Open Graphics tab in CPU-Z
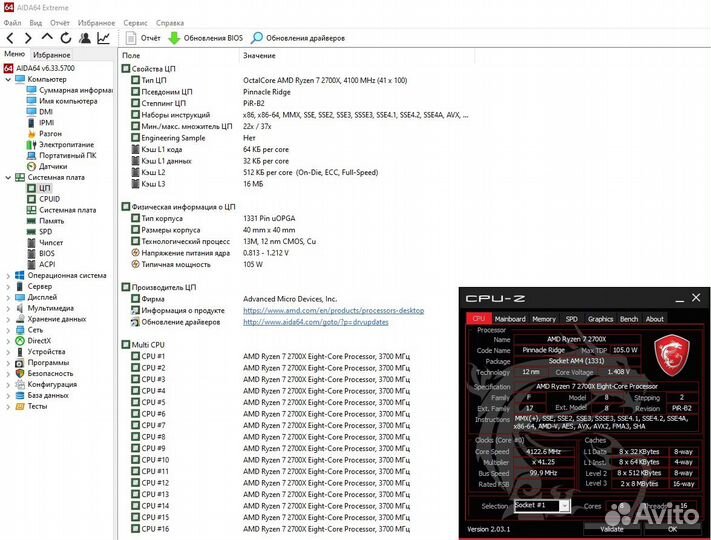711x540 pixels. click(600, 319)
